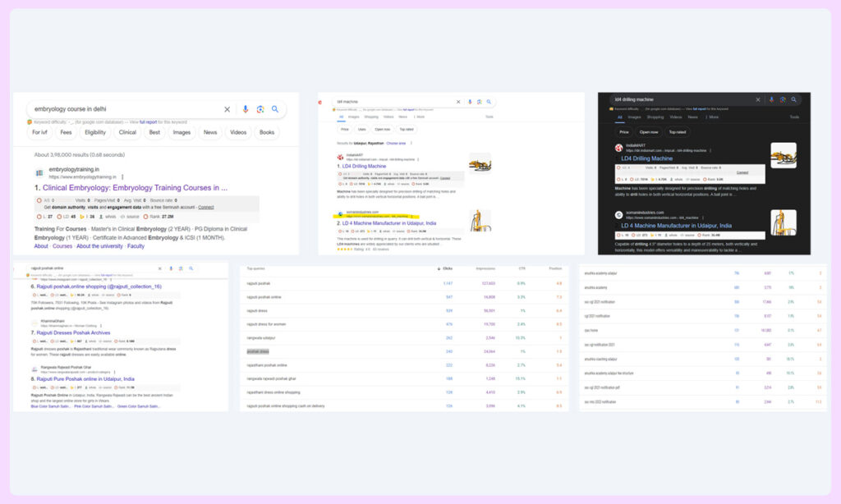The image size is (841, 504).
Task: Click the magnifier icon in embryology search bar
Action: click(275, 109)
